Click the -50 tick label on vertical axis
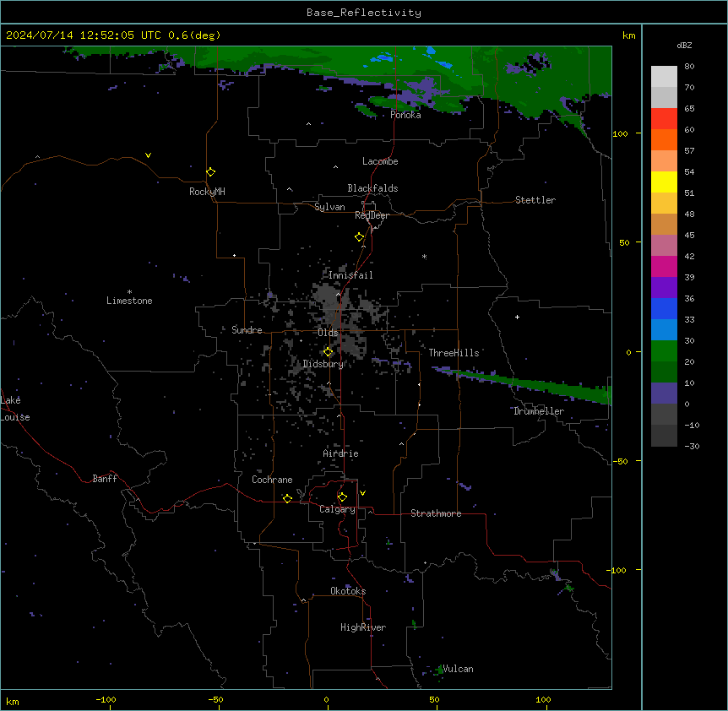This screenshot has height=711, width=728. pos(620,461)
